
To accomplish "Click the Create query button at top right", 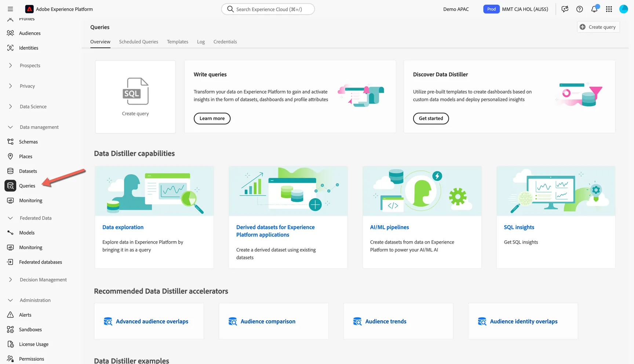I will pyautogui.click(x=598, y=27).
